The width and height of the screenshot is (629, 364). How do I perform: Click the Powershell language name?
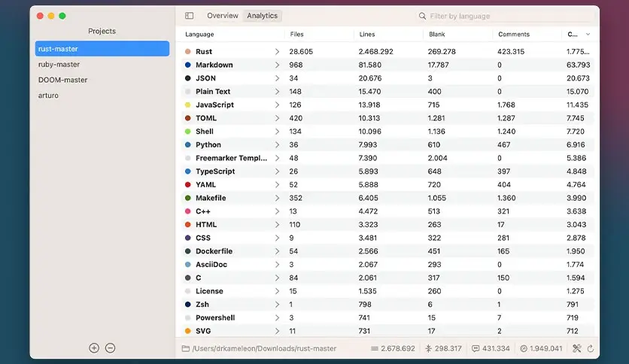tap(215, 318)
